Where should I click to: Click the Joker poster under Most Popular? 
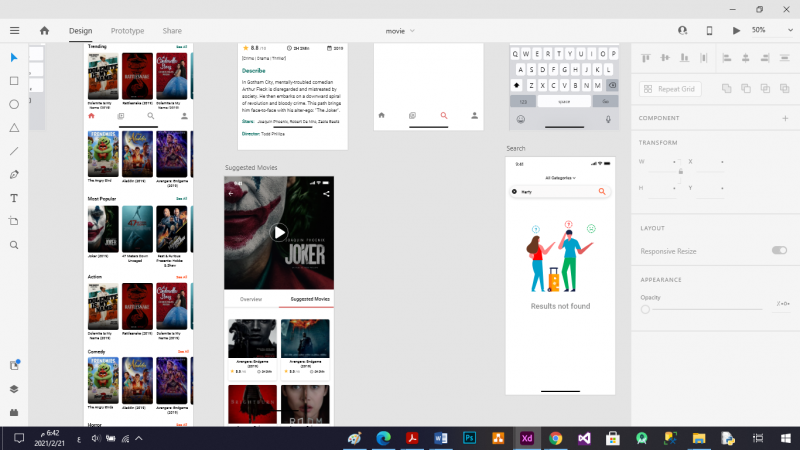point(103,229)
